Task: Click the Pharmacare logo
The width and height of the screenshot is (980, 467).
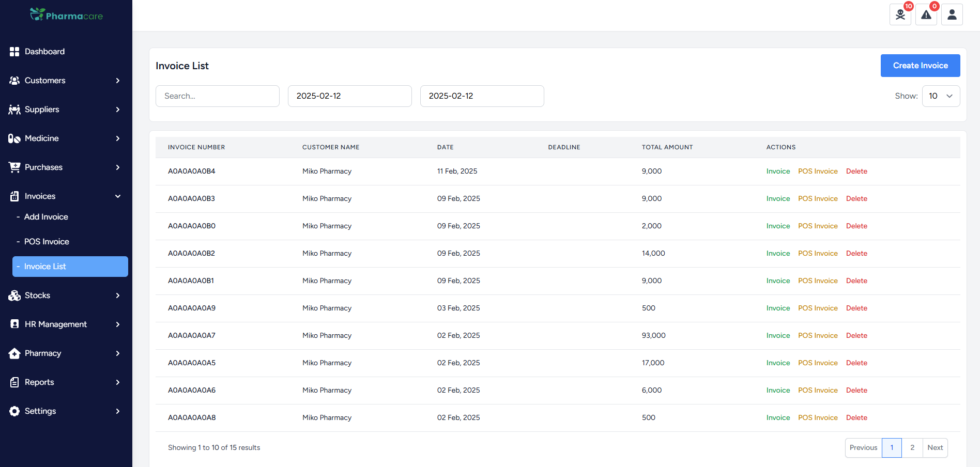Action: tap(66, 15)
